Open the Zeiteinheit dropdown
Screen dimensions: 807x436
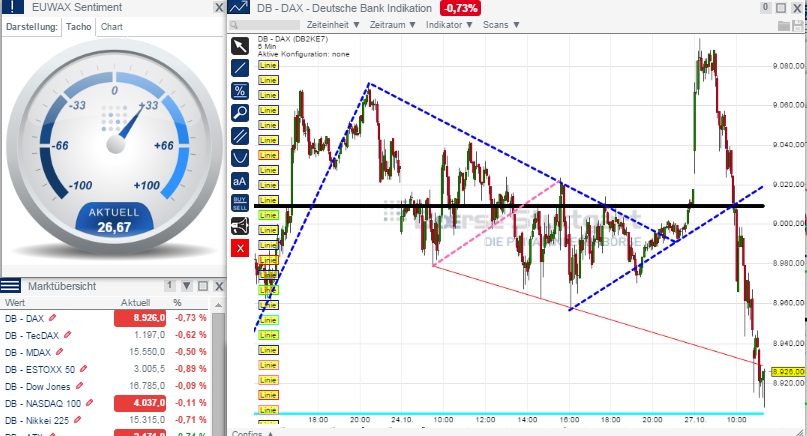(333, 25)
